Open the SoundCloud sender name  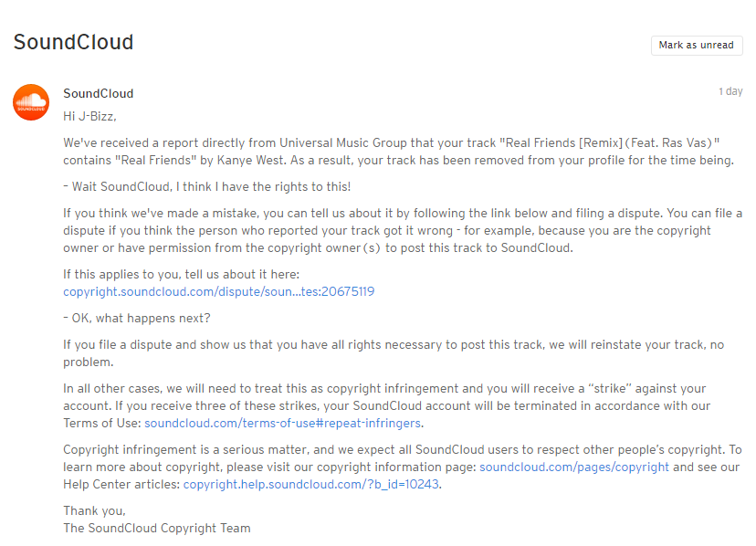coord(98,93)
